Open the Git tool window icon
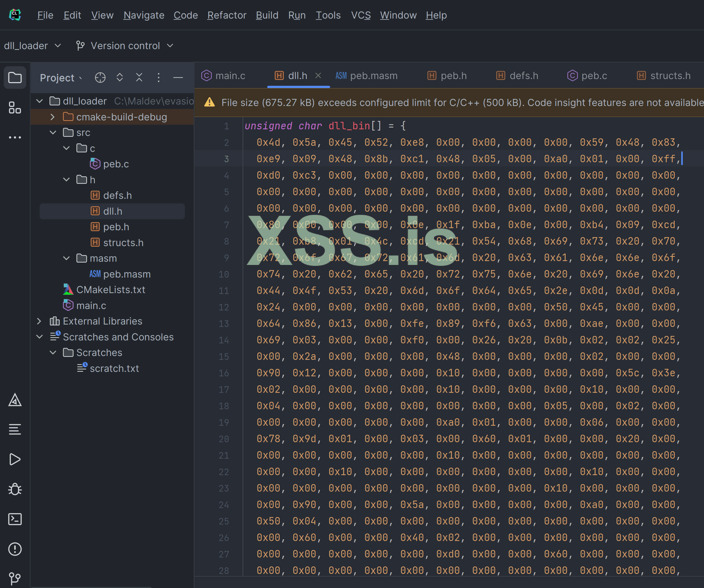The height and width of the screenshot is (588, 704). [x=15, y=578]
